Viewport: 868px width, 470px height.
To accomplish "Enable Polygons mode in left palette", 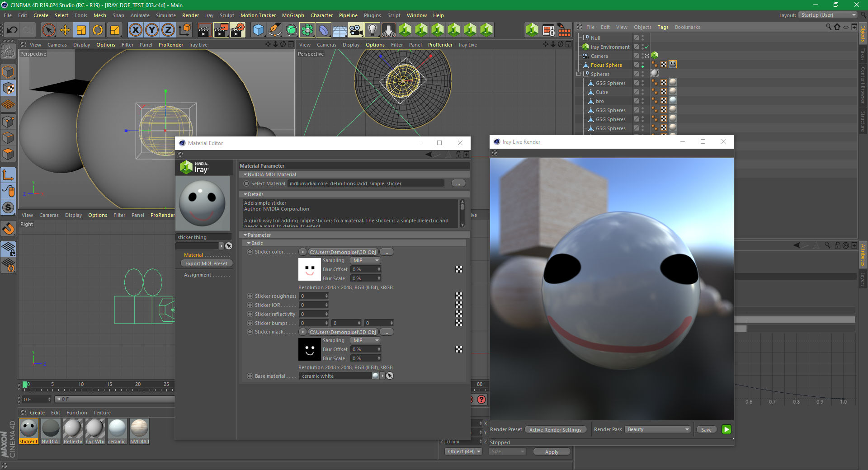I will point(8,155).
